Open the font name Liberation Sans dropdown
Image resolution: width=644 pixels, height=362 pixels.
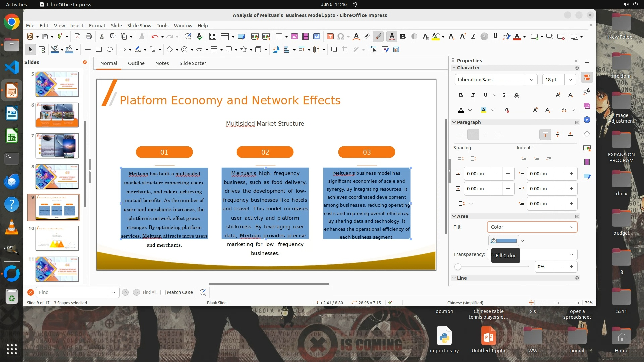(531, 80)
